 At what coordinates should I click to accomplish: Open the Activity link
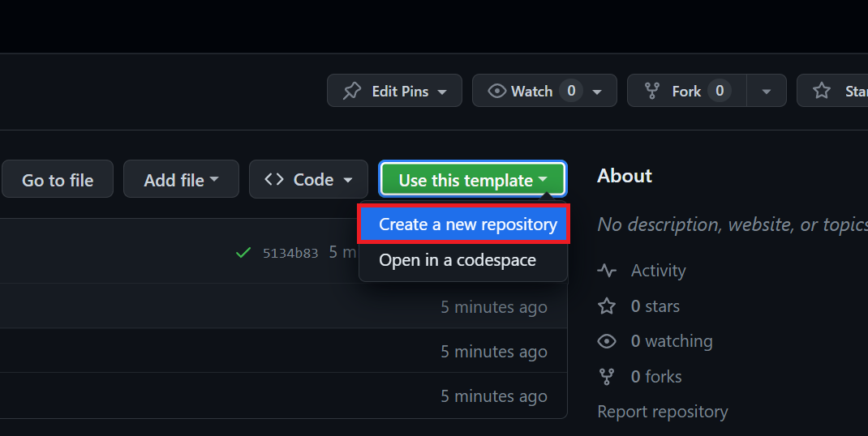click(x=658, y=271)
